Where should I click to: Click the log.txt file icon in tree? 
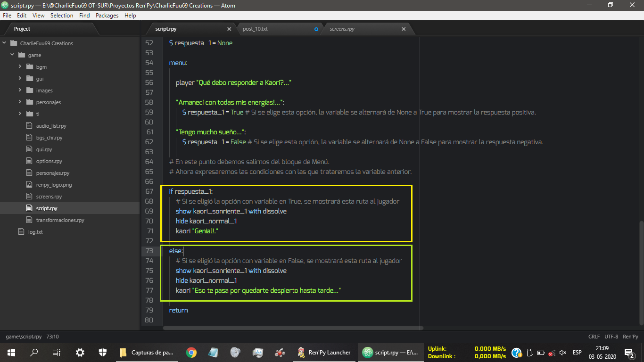point(21,232)
